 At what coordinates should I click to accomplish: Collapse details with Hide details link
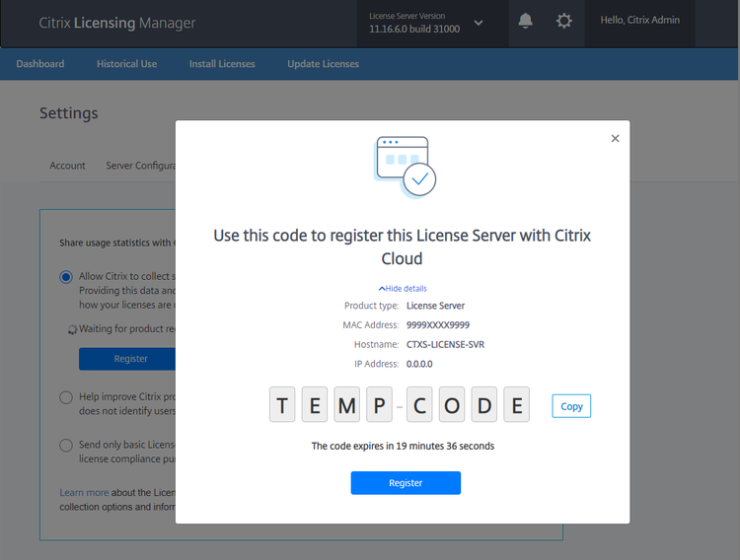(403, 288)
